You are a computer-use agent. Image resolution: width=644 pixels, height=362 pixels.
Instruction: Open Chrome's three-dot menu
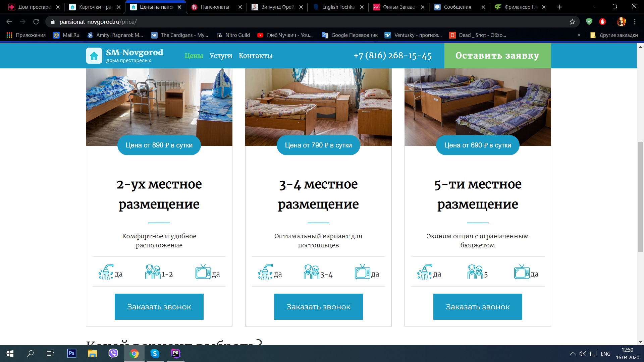point(635,22)
